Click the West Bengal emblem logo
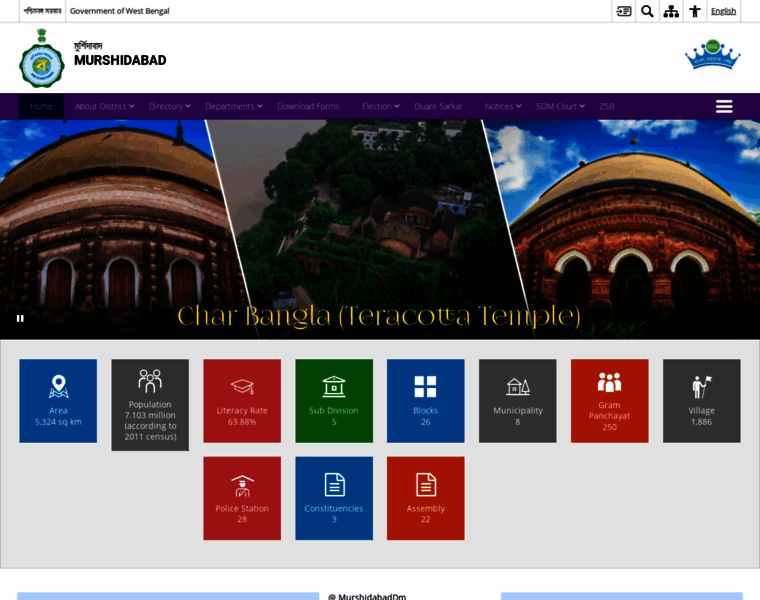 coord(42,58)
